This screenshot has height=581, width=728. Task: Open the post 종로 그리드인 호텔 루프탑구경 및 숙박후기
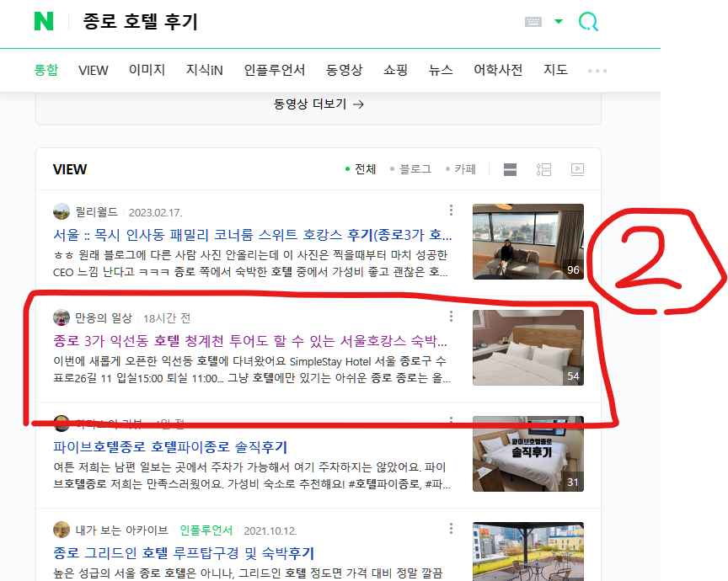[184, 552]
